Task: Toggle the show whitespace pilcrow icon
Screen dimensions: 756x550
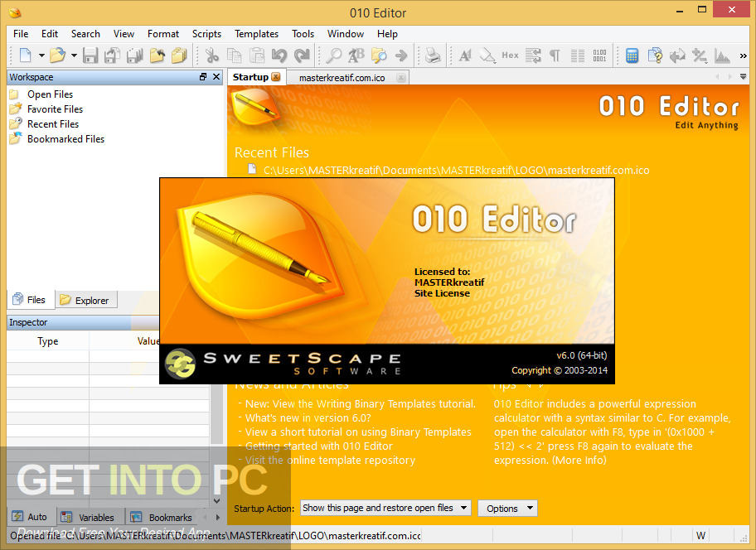Action: pos(555,55)
